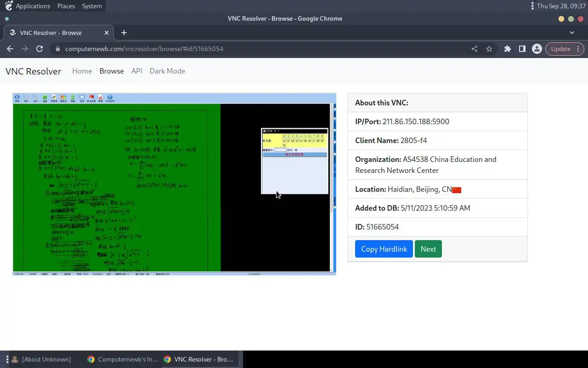
Task: Click the Location Haidian, Beijing text
Action: coord(420,189)
